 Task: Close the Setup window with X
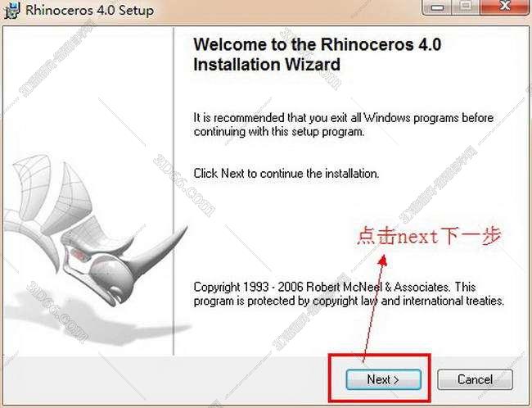(505, 7)
